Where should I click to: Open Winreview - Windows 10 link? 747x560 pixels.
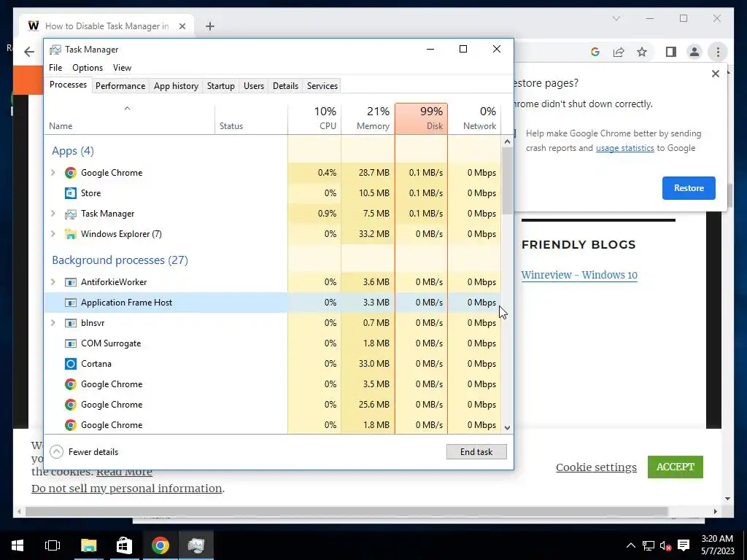coord(579,275)
